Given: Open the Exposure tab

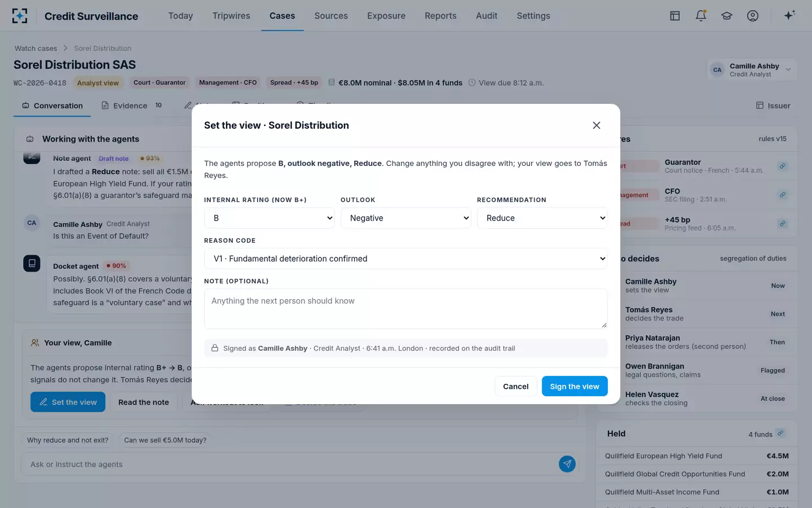Looking at the screenshot, I should (386, 16).
